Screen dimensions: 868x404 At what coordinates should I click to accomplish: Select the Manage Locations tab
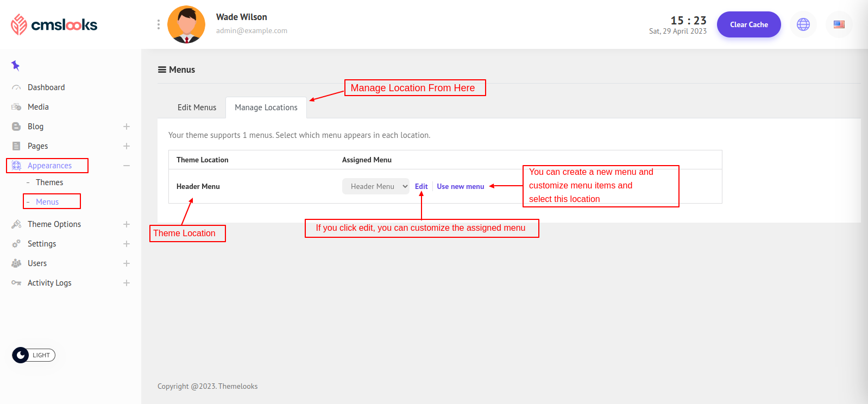pos(266,108)
